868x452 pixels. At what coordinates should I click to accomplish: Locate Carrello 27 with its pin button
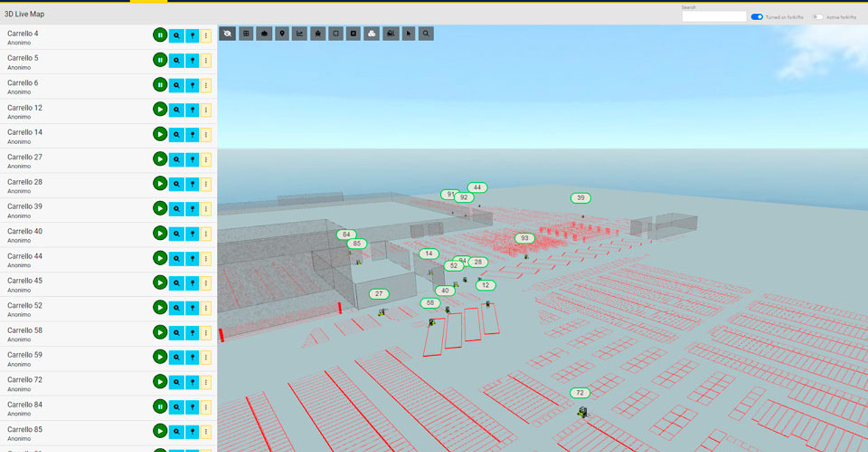[x=192, y=159]
